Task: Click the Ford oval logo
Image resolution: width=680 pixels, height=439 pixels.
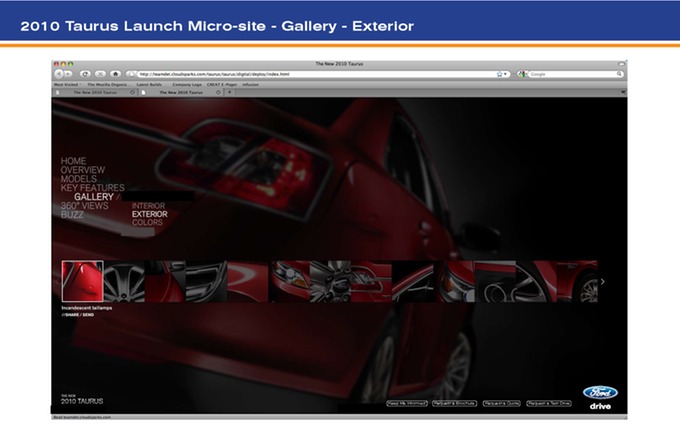Action: click(600, 393)
